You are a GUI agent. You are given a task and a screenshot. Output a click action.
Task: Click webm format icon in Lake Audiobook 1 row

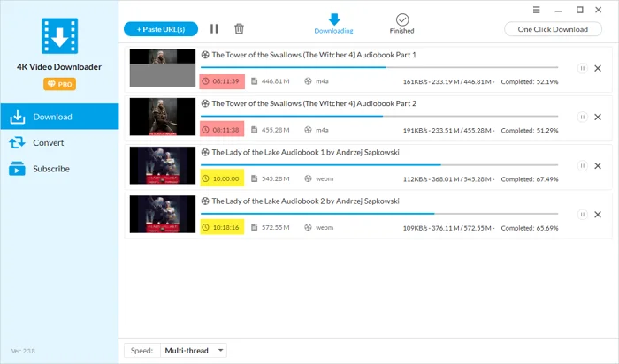[308, 178]
